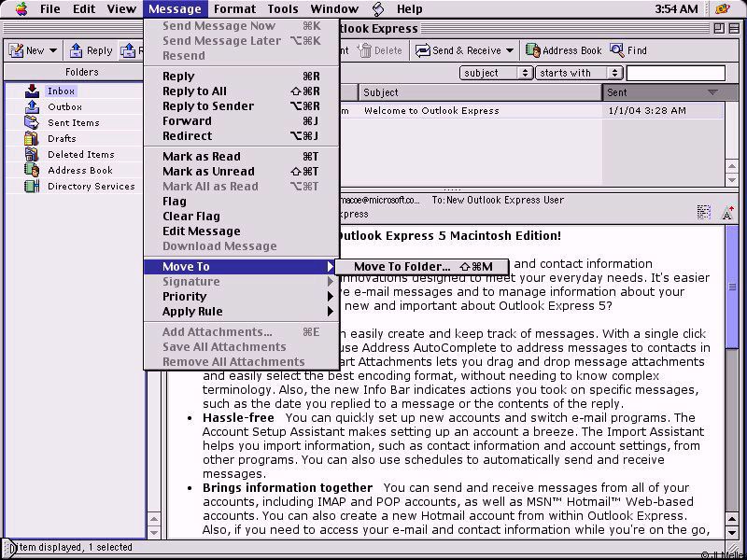The height and width of the screenshot is (560, 747).
Task: Click the Directory Services icon
Action: [32, 186]
